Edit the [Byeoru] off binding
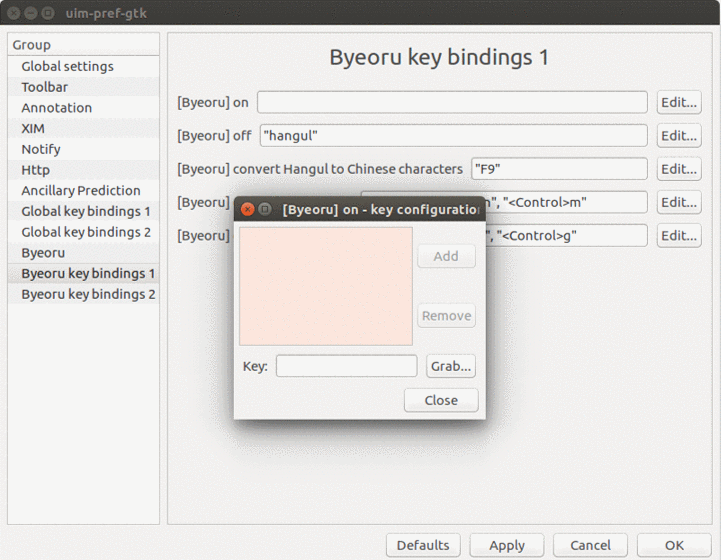Screen dimensions: 721x560 tap(678, 135)
